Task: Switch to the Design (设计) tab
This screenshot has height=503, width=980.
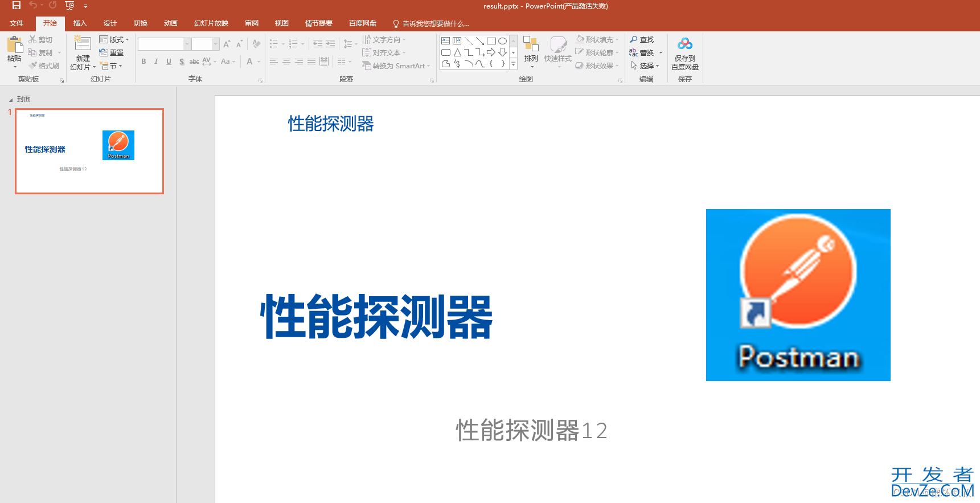Action: tap(110, 23)
